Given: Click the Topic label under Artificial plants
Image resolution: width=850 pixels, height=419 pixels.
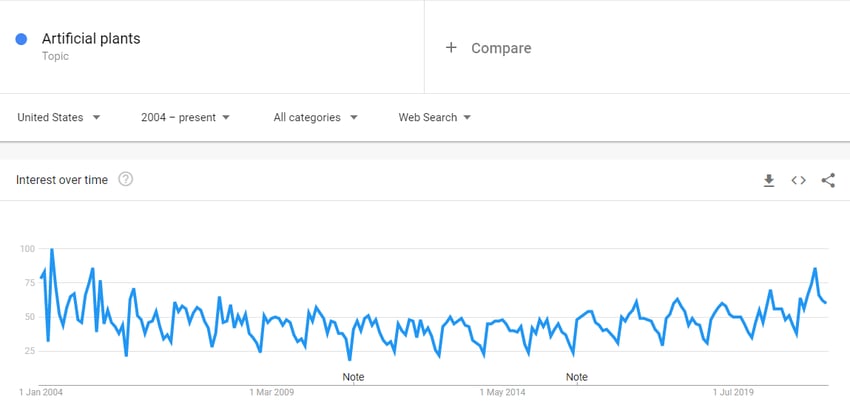Looking at the screenshot, I should (55, 56).
